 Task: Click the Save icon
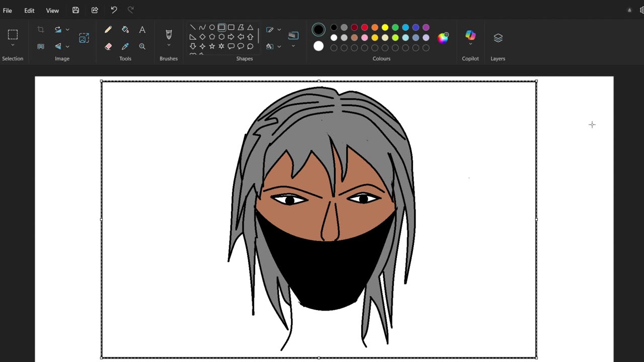(x=75, y=10)
